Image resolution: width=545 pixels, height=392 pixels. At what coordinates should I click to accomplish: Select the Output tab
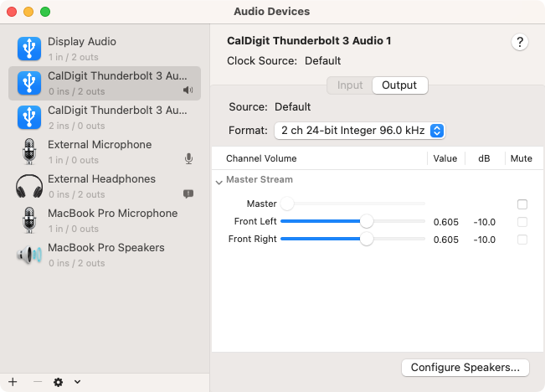(x=399, y=85)
